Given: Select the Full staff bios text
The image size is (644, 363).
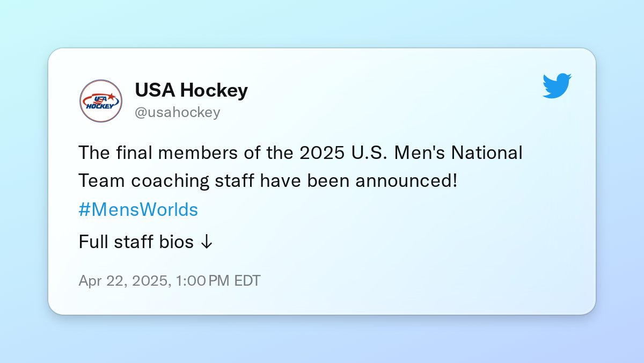Looking at the screenshot, I should (x=136, y=242).
